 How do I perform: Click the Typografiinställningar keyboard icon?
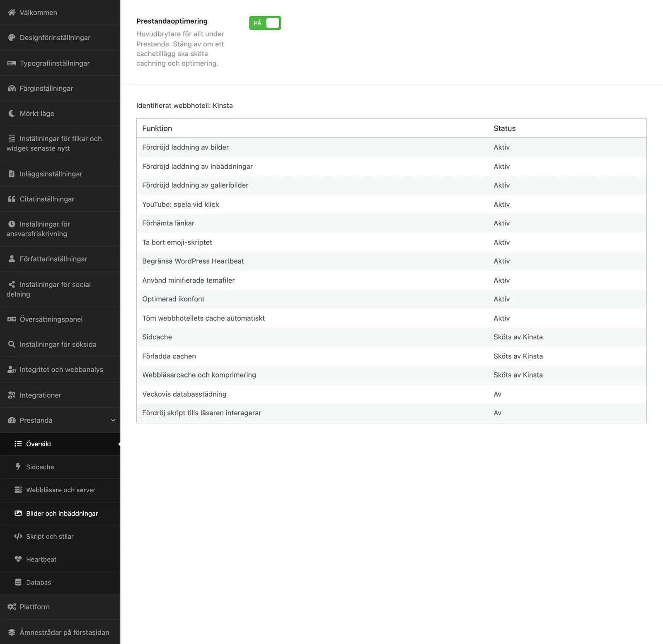[12, 63]
